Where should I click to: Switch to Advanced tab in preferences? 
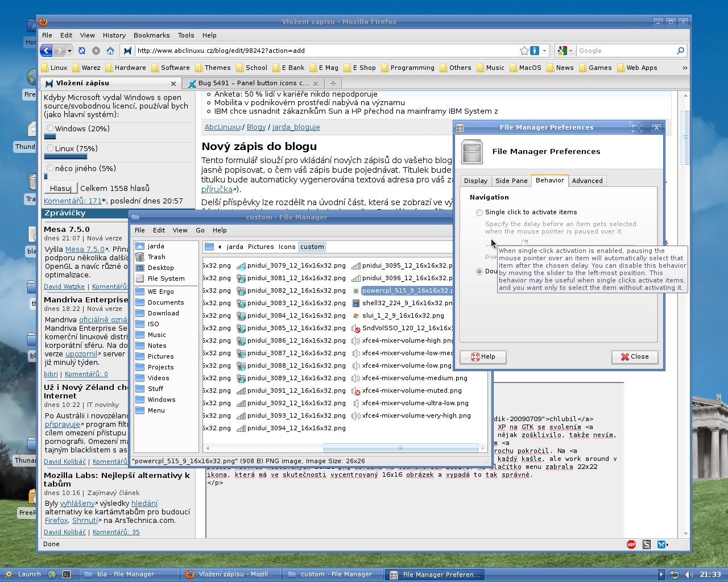(587, 181)
